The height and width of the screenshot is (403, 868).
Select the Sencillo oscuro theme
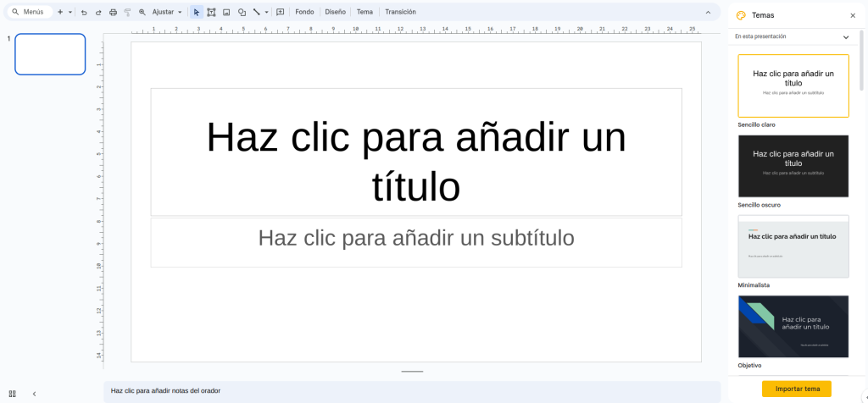pos(793,166)
